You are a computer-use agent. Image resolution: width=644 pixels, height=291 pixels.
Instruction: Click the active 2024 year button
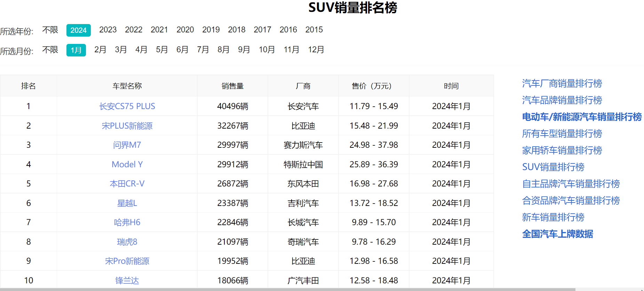[78, 30]
